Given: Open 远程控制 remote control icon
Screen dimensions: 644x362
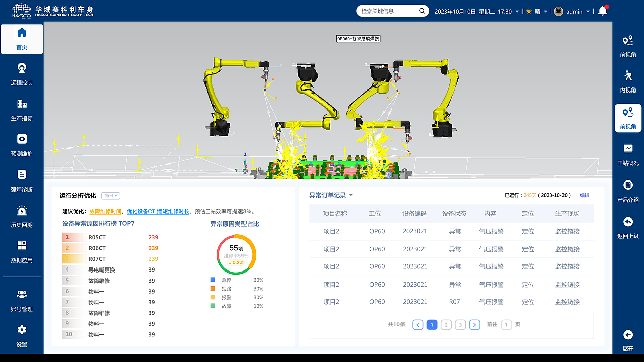Looking at the screenshot, I should tap(22, 68).
